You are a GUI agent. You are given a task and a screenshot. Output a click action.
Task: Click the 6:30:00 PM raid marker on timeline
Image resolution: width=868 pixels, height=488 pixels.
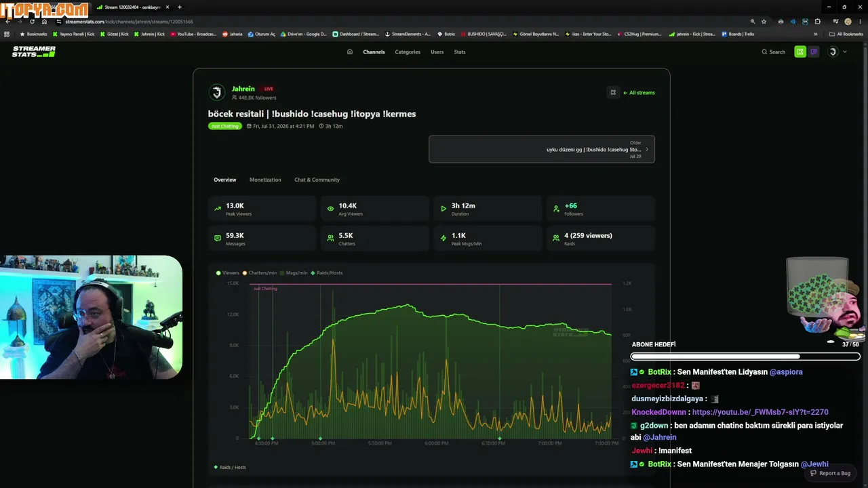(x=500, y=438)
